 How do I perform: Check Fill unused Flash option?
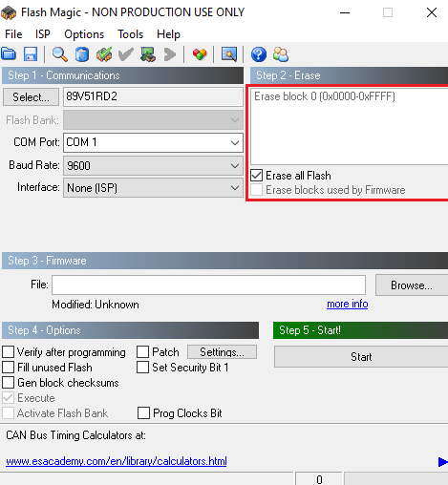[x=8, y=368]
